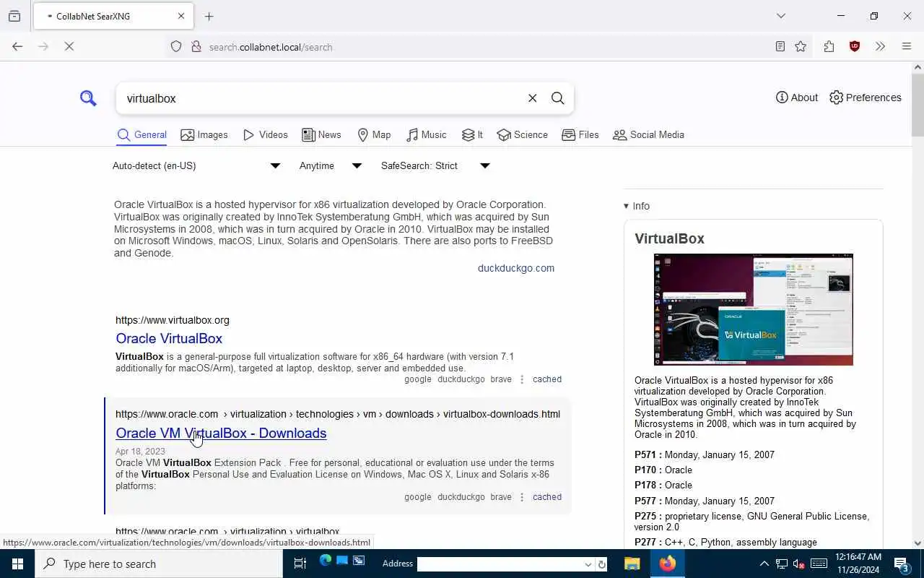Open the Extensions puzzle icon
The width and height of the screenshot is (924, 578).
pos(829,46)
